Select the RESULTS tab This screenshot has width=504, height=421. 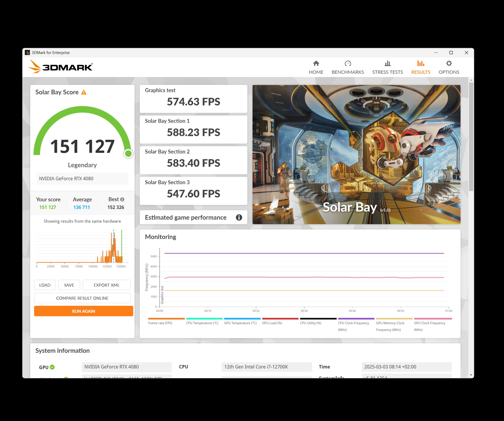pos(421,67)
